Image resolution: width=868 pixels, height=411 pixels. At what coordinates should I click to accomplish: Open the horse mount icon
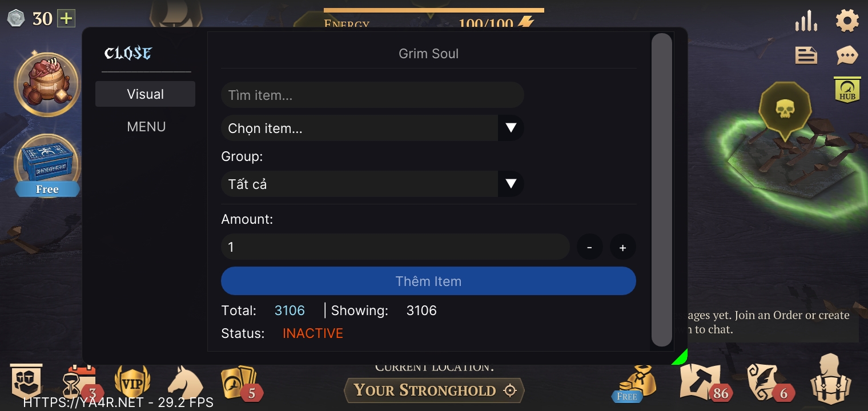pyautogui.click(x=185, y=384)
